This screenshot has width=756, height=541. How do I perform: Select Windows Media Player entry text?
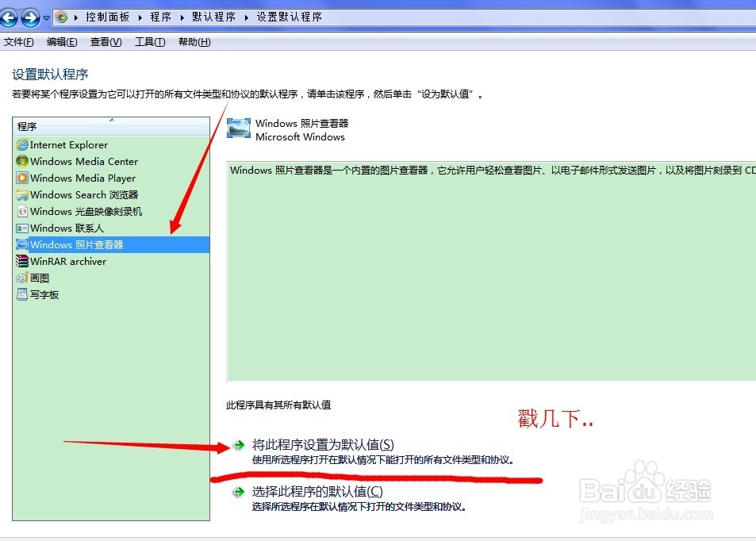pyautogui.click(x=83, y=178)
